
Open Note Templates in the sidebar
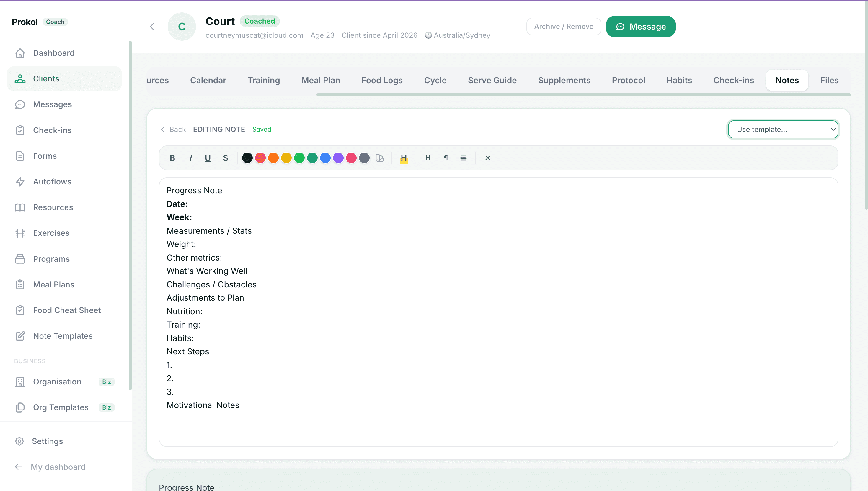(x=64, y=336)
